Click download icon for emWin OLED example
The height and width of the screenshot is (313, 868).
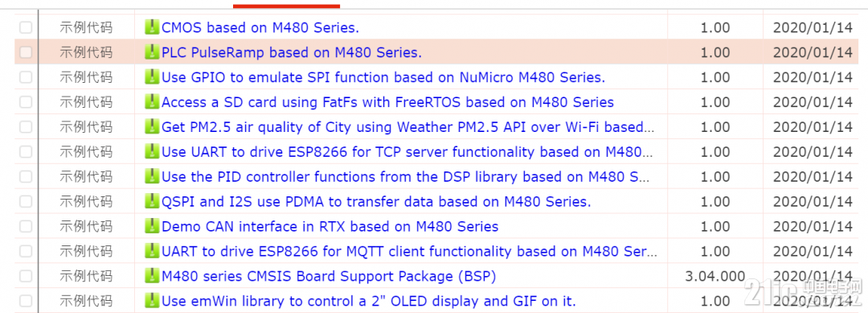click(x=152, y=301)
